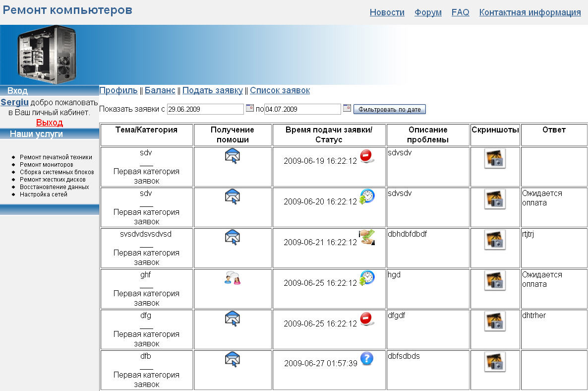Click Сборка системных блоков list item
This screenshot has height=391, width=588.
57,172
